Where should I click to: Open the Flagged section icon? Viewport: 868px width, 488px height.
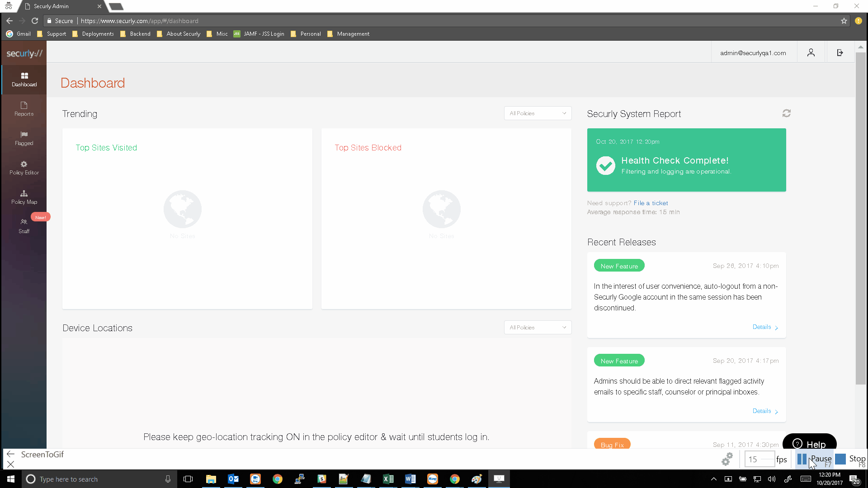[x=24, y=134]
